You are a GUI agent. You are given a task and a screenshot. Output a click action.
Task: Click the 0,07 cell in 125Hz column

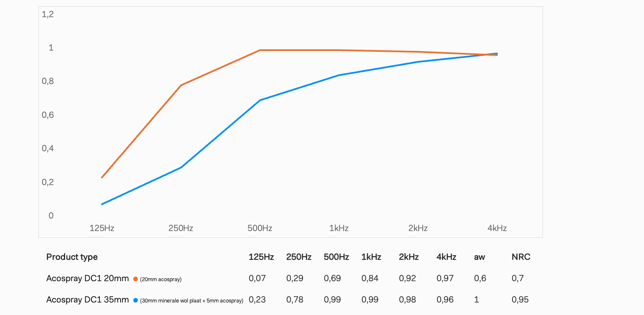[257, 279]
